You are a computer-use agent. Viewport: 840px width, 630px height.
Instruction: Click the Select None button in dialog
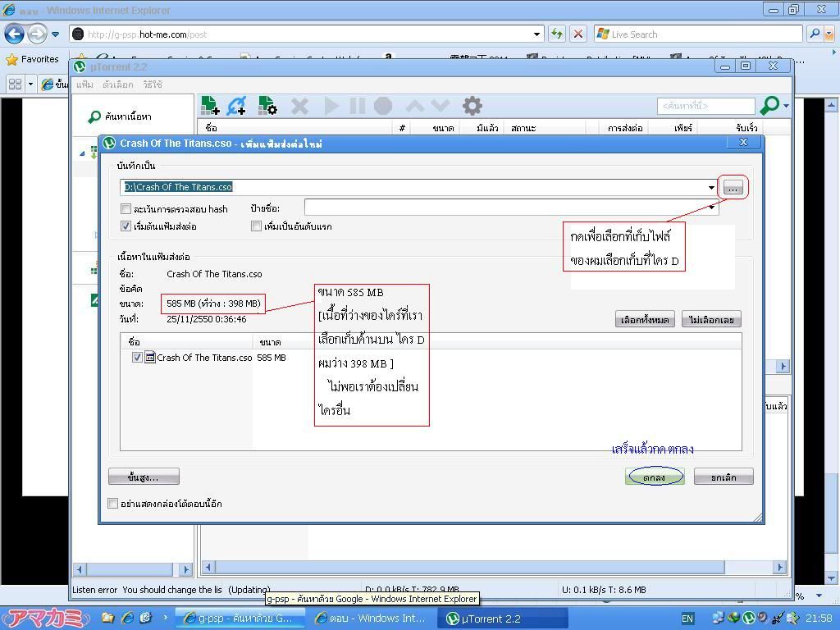pos(711,320)
